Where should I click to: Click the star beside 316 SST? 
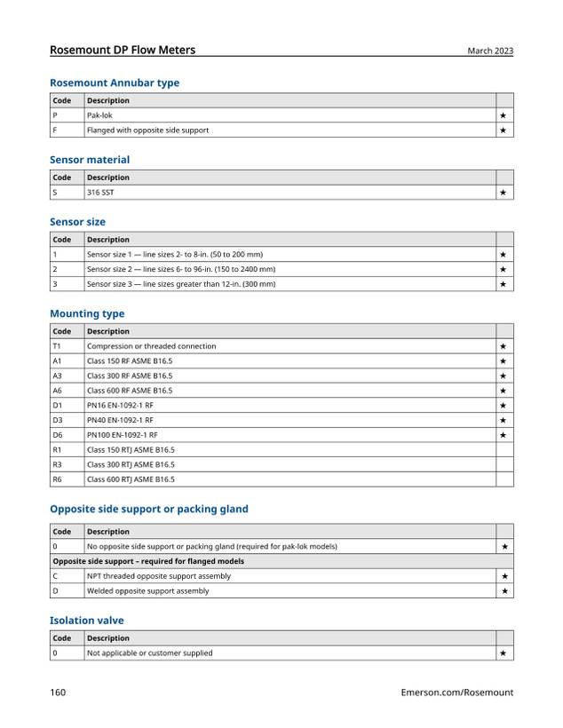point(504,193)
